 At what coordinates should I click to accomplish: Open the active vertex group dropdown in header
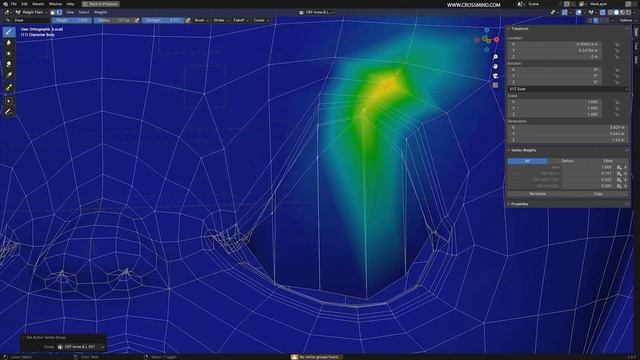click(317, 12)
